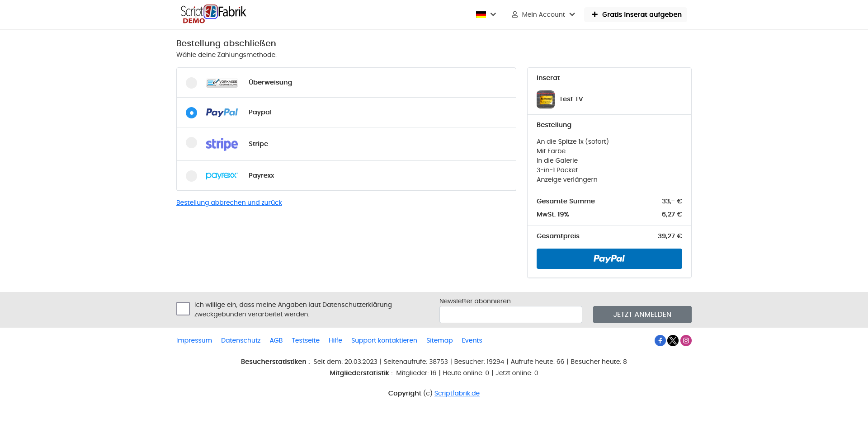868x428 pixels.
Task: Click the Gesamtpreis 39,27 € value
Action: [x=670, y=236]
